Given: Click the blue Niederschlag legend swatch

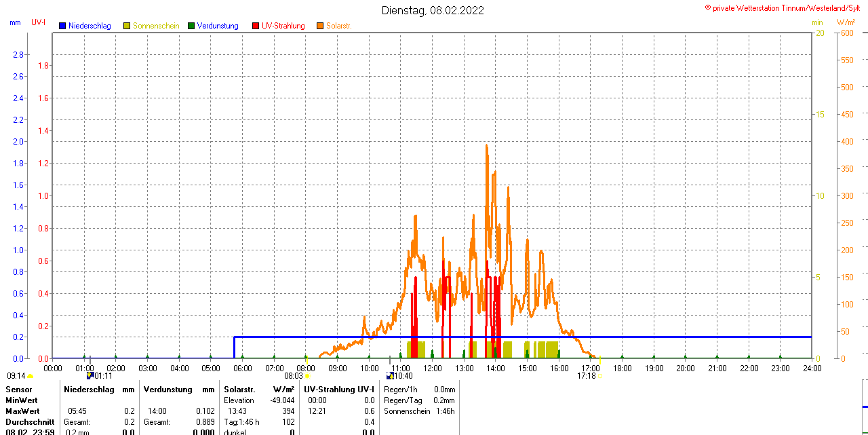Looking at the screenshot, I should pos(62,26).
